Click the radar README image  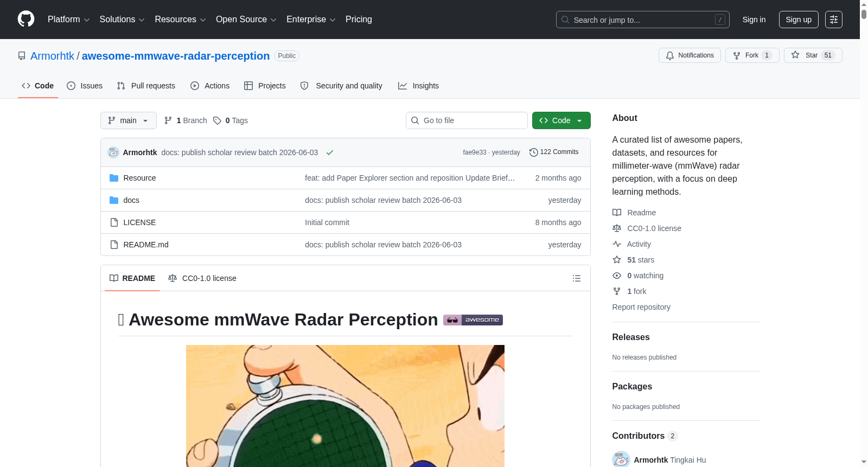tap(345, 406)
